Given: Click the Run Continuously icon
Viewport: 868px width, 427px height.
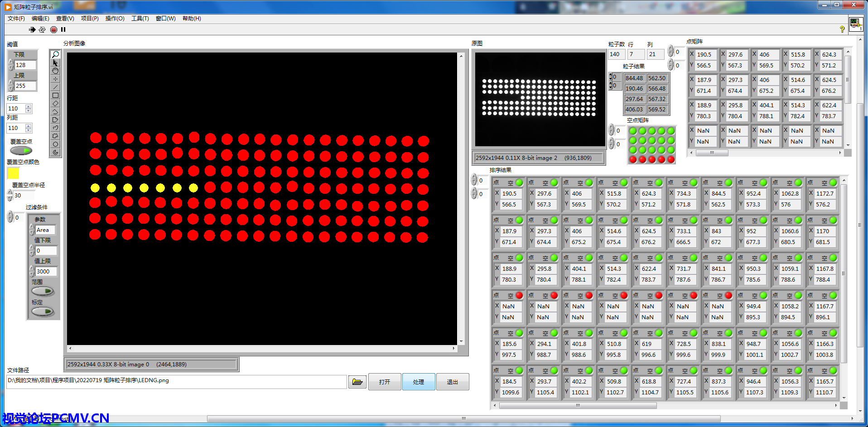Looking at the screenshot, I should tap(42, 30).
